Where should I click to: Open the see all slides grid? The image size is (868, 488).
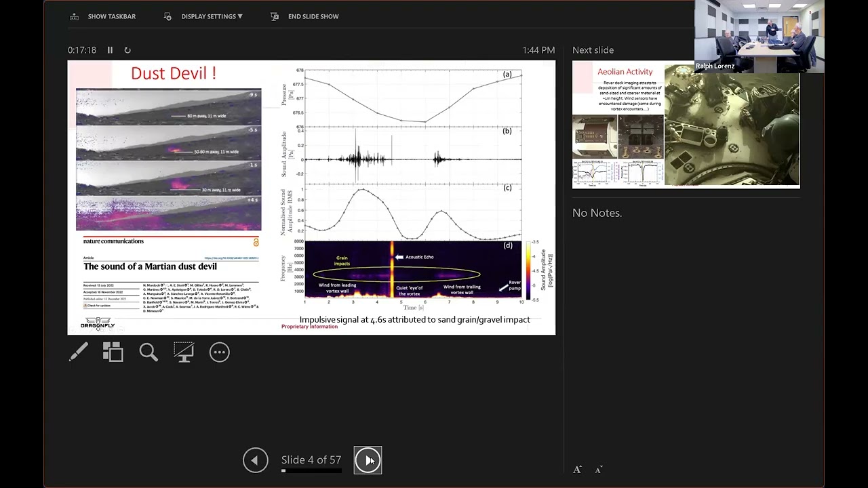[x=113, y=352]
